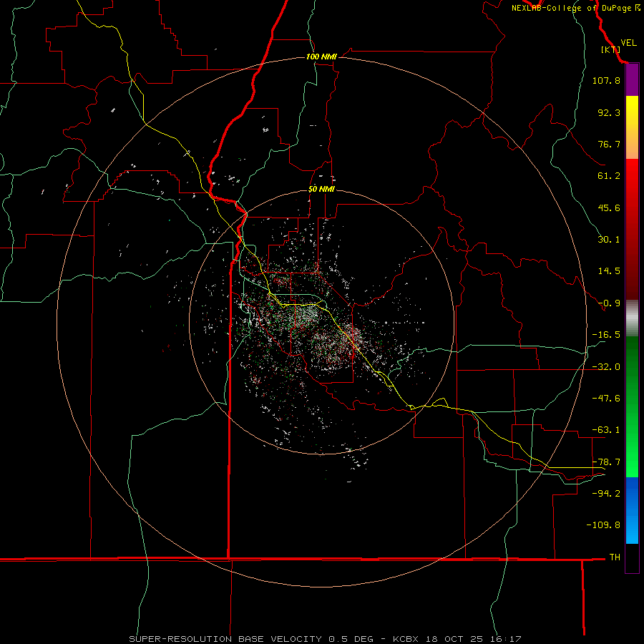
Task: Click the yellow-orange segment of color bar
Action: 632,127
